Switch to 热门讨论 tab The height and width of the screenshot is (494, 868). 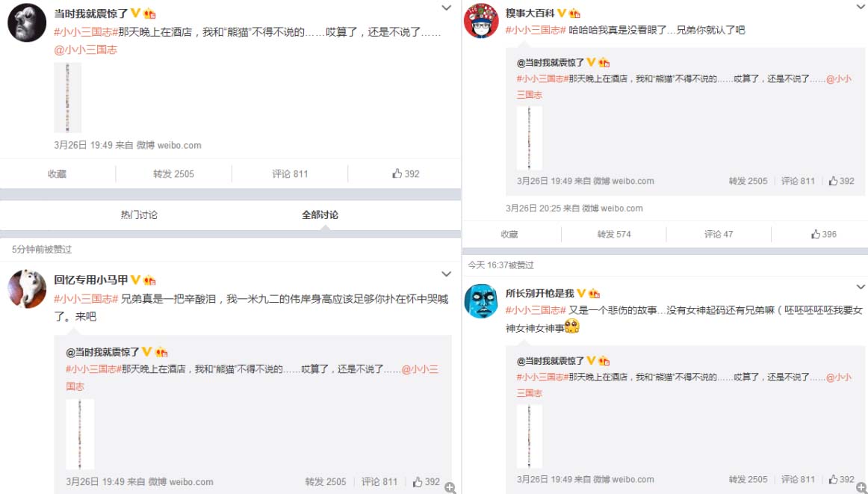coord(139,215)
